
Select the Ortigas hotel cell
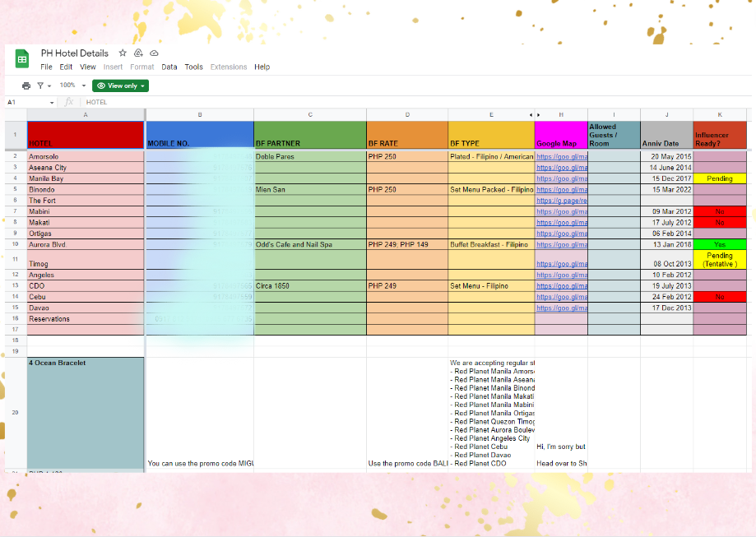click(x=86, y=234)
